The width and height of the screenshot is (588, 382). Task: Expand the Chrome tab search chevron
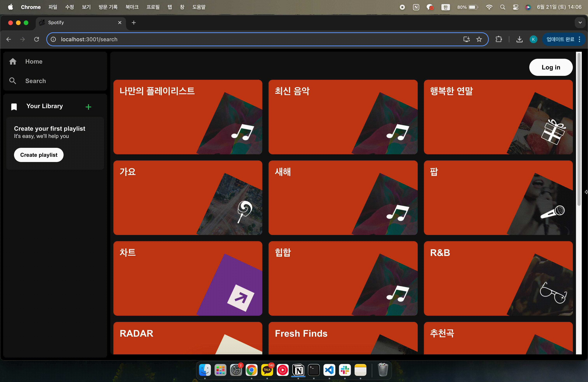pyautogui.click(x=580, y=23)
